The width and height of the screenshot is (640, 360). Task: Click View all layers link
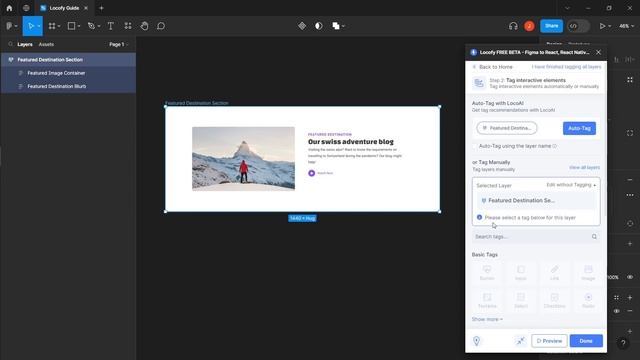click(x=584, y=167)
